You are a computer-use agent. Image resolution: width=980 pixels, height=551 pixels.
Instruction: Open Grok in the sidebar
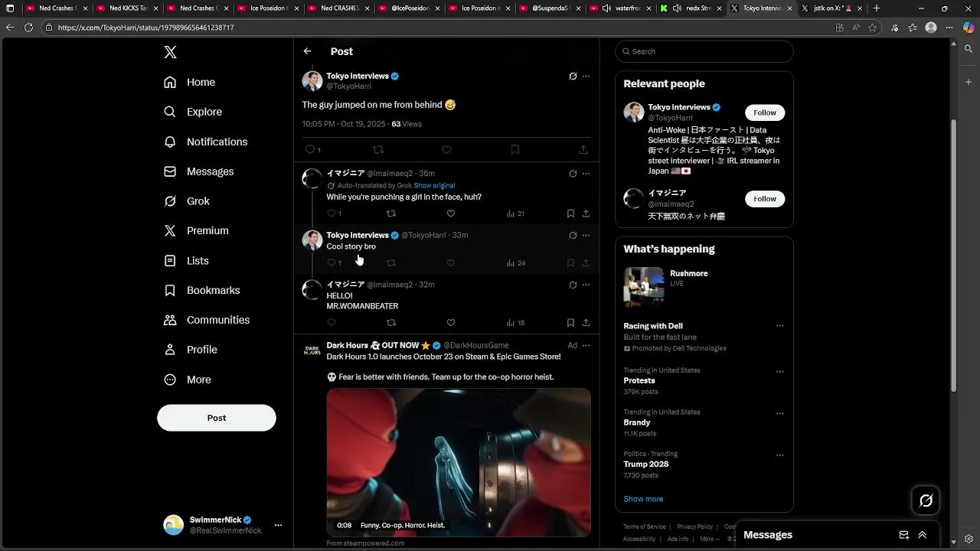pos(187,201)
